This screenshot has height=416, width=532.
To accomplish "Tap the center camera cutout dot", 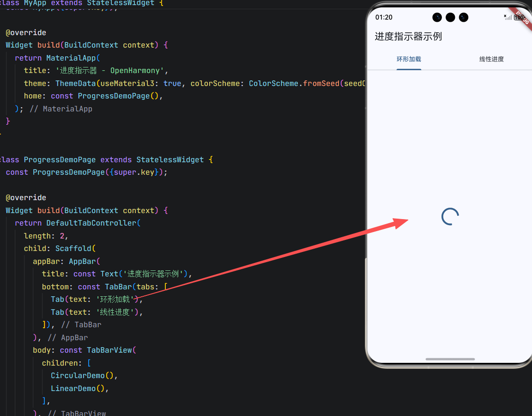I will 450,17.
